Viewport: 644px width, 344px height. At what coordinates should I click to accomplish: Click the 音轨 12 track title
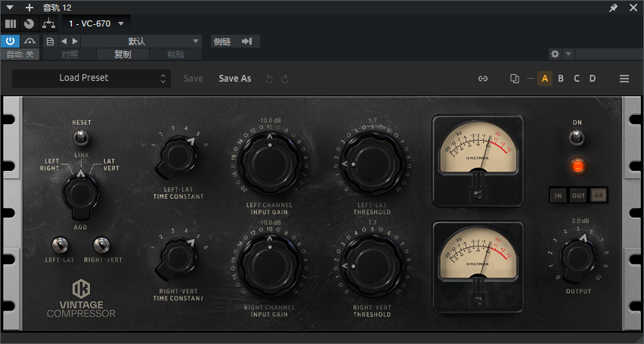pyautogui.click(x=57, y=8)
